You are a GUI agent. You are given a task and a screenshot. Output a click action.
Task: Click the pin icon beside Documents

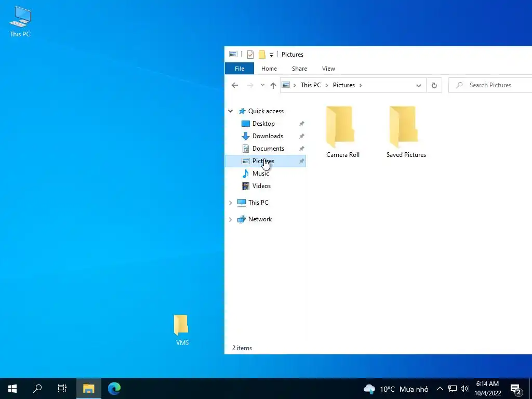click(x=301, y=149)
